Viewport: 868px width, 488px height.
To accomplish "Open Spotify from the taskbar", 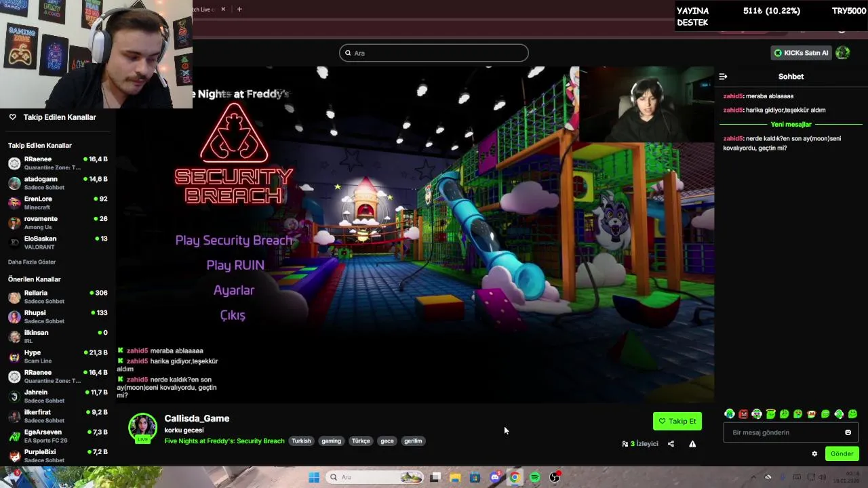I will pos(534,477).
